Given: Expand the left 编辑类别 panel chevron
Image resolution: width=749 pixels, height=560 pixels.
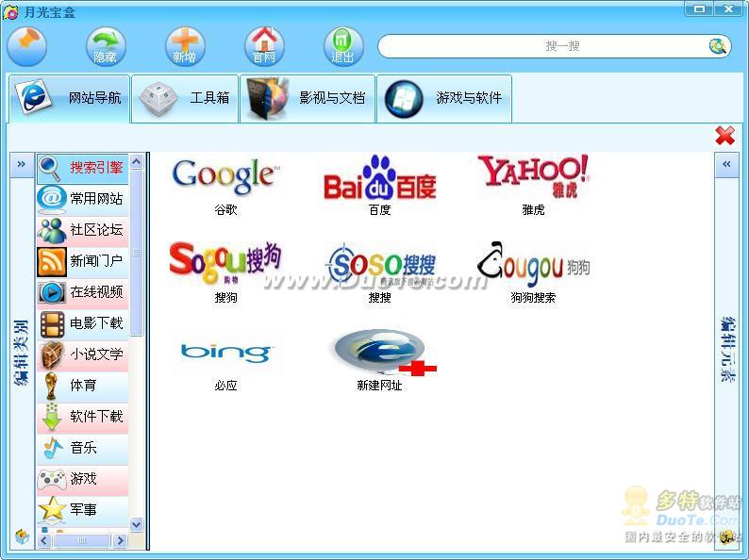Looking at the screenshot, I should click(x=22, y=164).
